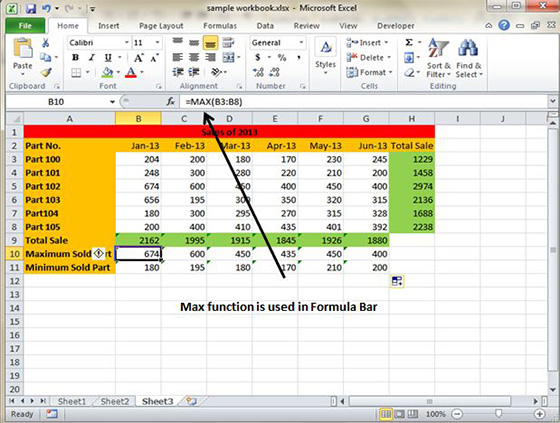
Task: Apply Accounting dollar format
Action: 258,58
